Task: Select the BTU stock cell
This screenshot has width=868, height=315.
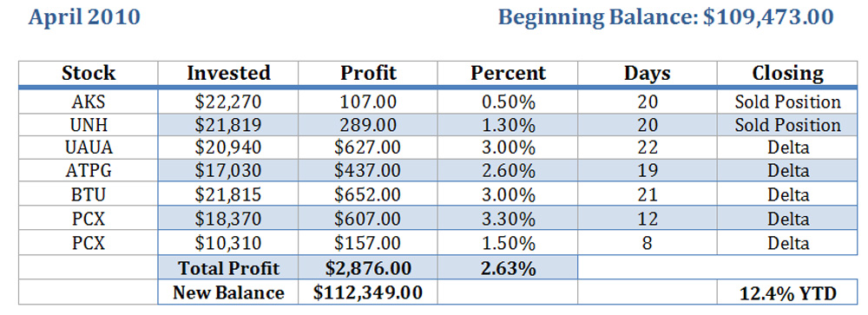Action: pyautogui.click(x=89, y=195)
